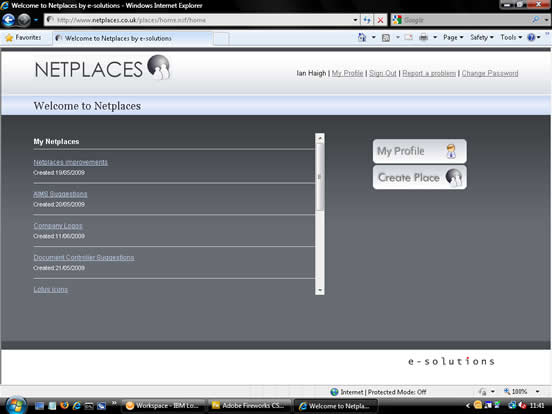This screenshot has height=414, width=552.
Task: Open Firefox from the quick launch bar
Action: [64, 406]
